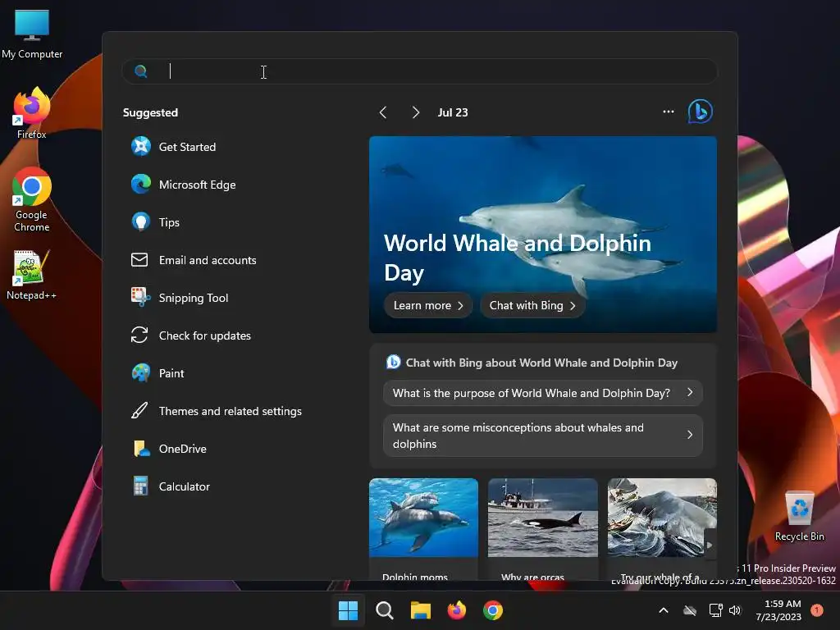Ask about misconceptions about whales and dolphins
The width and height of the screenshot is (840, 630).
coord(543,436)
